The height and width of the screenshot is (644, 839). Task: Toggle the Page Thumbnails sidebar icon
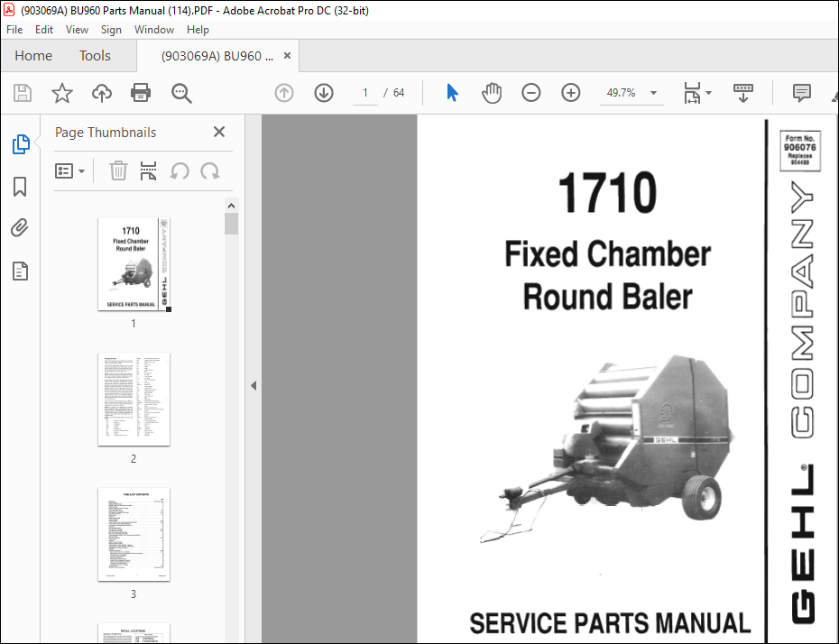pos(21,144)
